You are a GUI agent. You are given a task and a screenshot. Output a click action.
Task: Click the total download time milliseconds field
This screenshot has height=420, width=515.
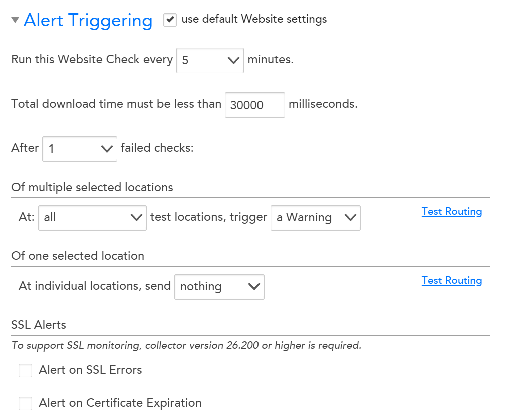click(x=254, y=105)
